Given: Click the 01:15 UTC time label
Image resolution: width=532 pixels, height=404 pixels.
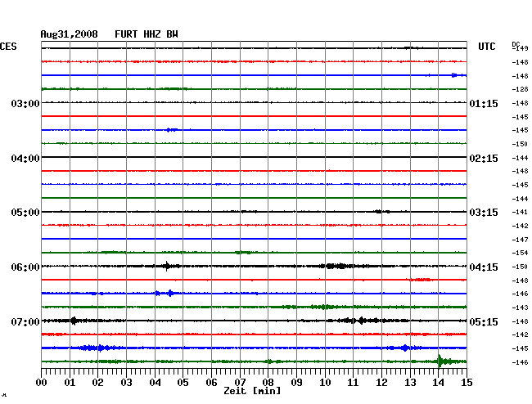Looking at the screenshot, I should (x=484, y=103).
